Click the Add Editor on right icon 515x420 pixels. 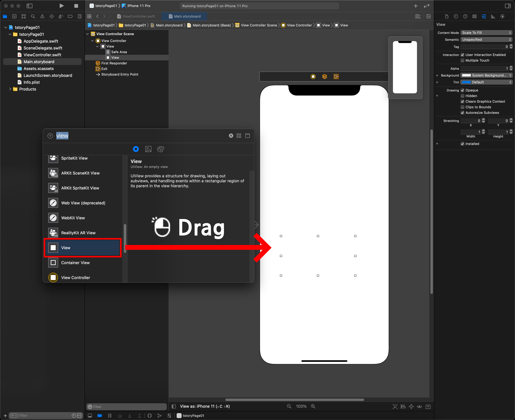click(x=428, y=16)
